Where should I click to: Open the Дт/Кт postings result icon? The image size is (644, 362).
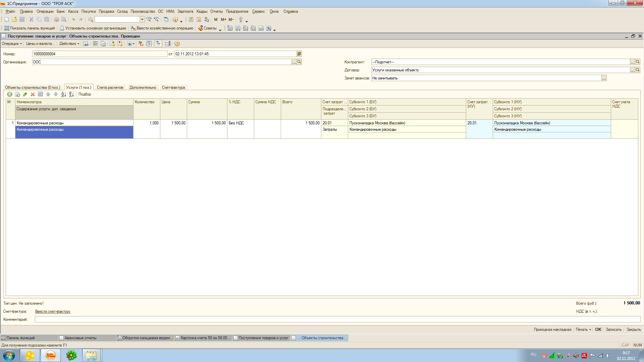coord(141,44)
